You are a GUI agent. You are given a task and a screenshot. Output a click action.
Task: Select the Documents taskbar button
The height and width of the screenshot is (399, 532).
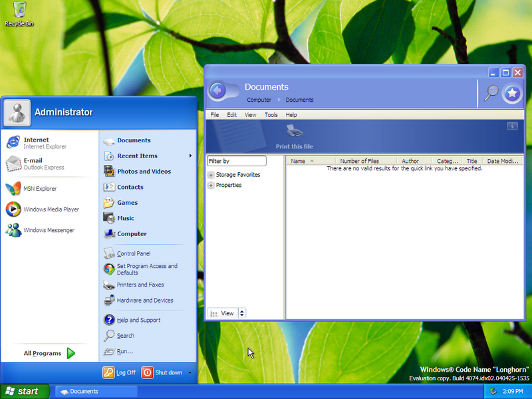pyautogui.click(x=96, y=392)
